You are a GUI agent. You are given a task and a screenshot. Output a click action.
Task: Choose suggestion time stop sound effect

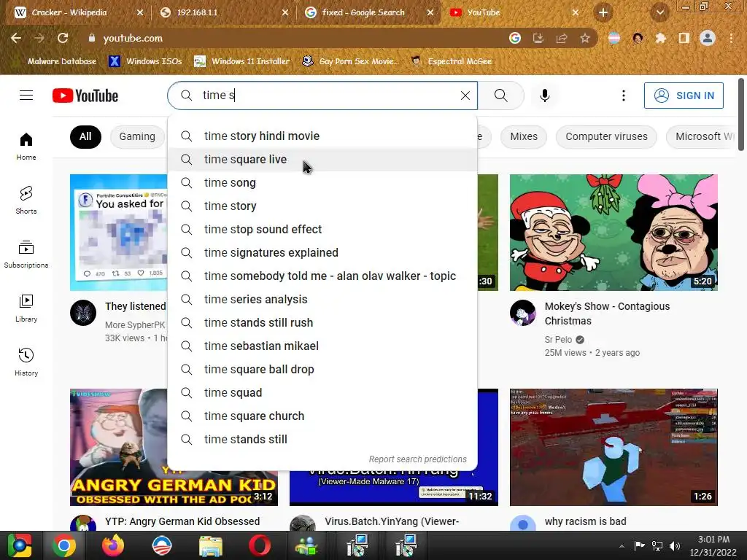tap(322, 230)
